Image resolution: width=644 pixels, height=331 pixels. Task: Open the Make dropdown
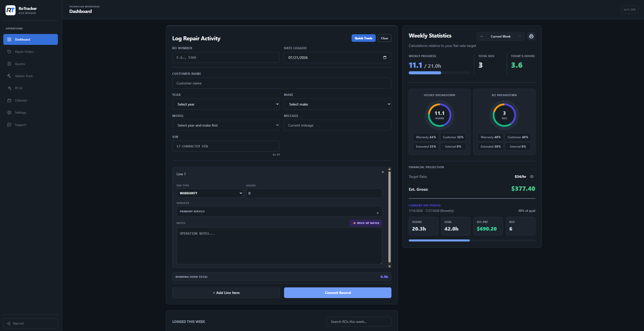(x=338, y=104)
